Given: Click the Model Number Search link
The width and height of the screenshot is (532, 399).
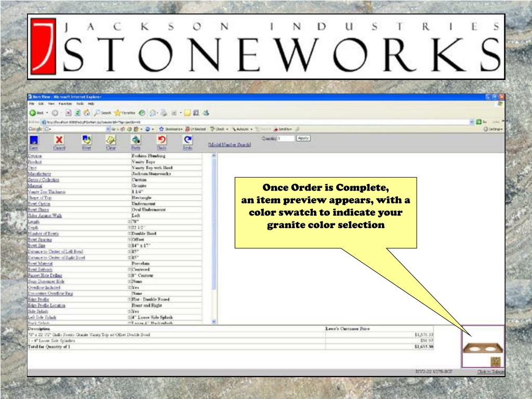Looking at the screenshot, I should 229,144.
